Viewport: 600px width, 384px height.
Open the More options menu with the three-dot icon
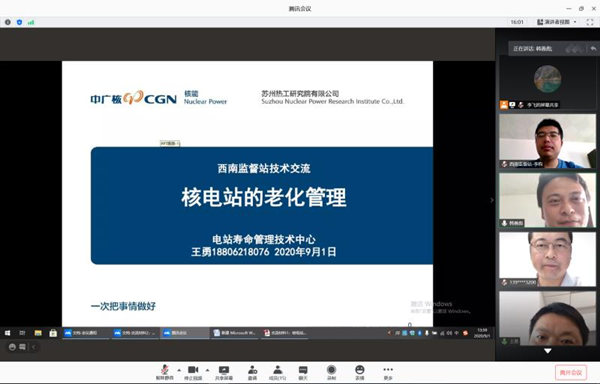[388, 372]
